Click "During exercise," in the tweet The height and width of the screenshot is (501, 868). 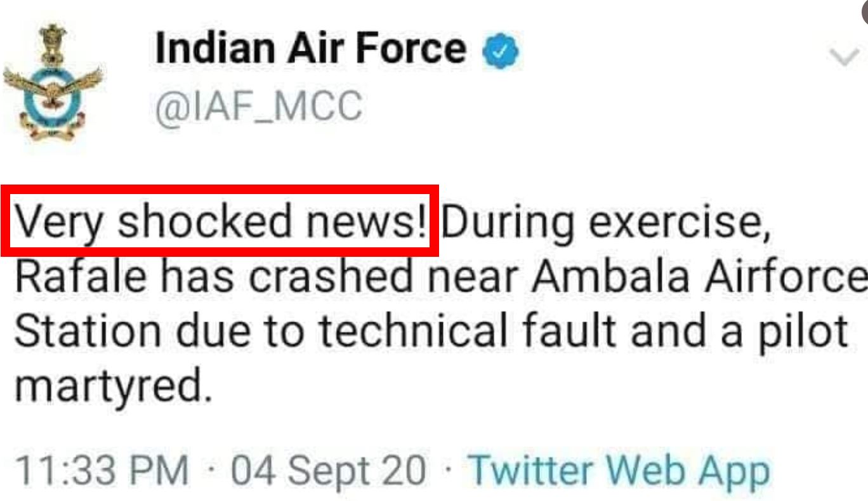click(x=607, y=221)
